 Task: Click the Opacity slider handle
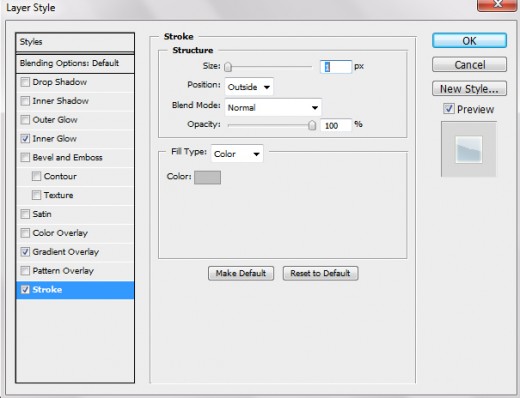312,125
